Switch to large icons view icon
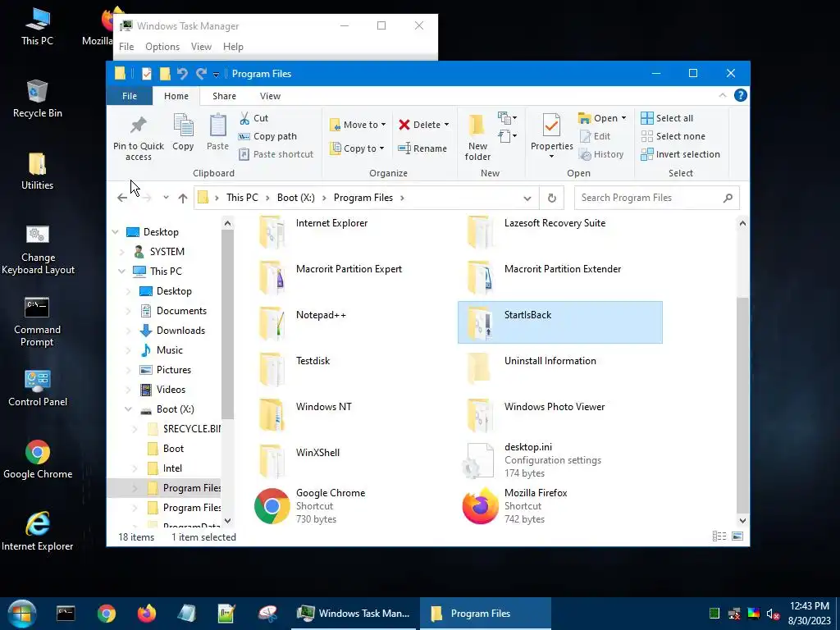 coord(737,536)
